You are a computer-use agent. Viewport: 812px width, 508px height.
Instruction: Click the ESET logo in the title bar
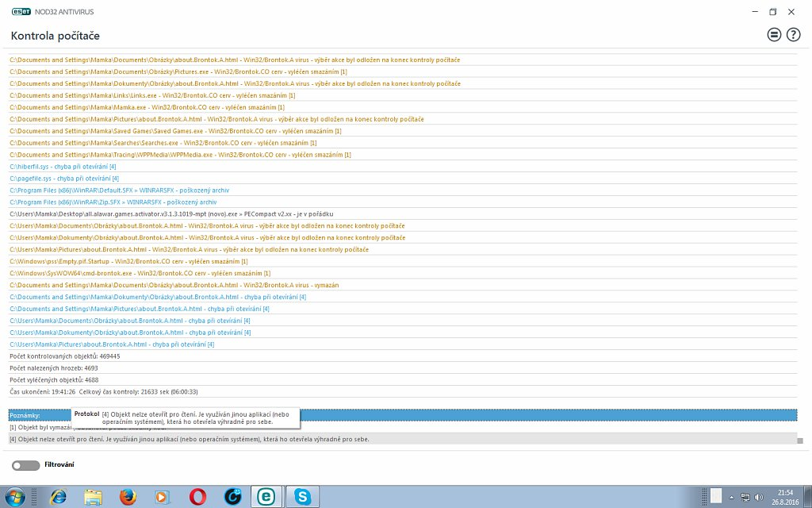(21, 11)
